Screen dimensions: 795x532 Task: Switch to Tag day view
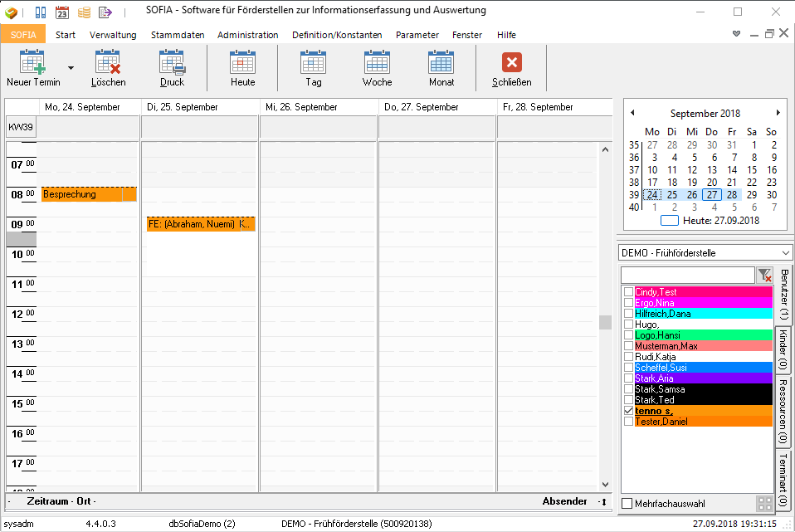[x=313, y=63]
